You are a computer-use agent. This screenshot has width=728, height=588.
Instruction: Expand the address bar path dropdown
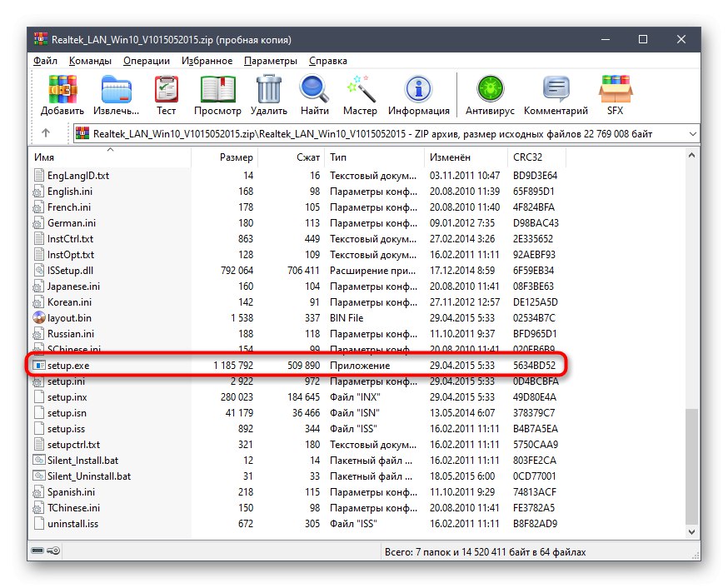click(x=693, y=133)
